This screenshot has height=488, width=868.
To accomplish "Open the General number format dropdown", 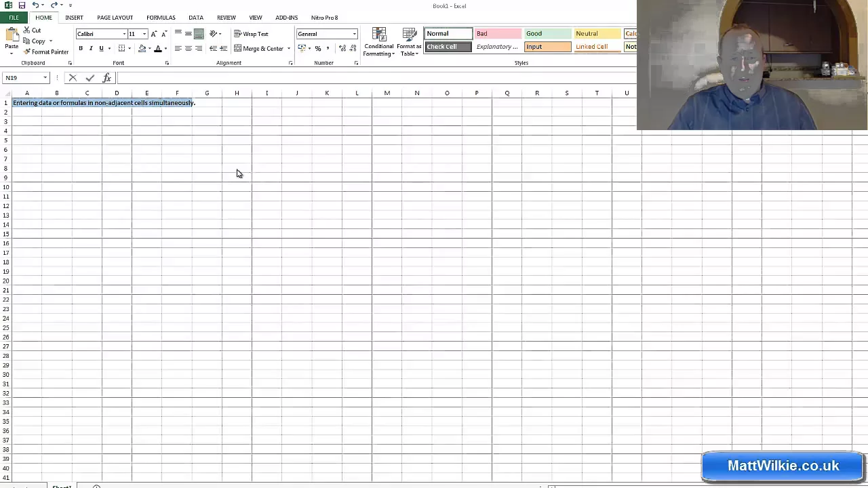I will click(354, 34).
